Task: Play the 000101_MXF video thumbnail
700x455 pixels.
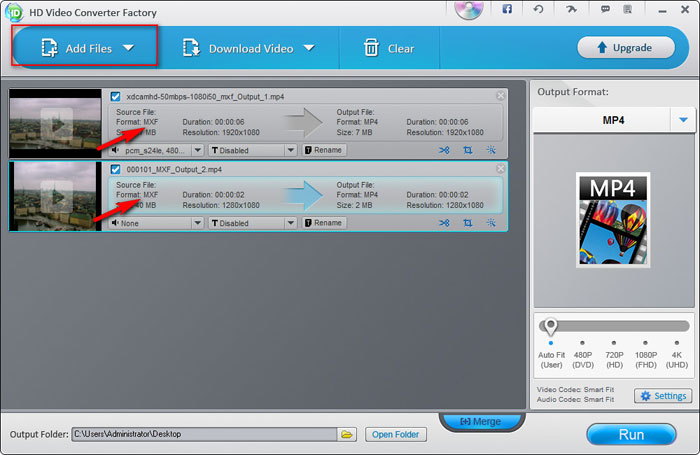Action: (56, 196)
